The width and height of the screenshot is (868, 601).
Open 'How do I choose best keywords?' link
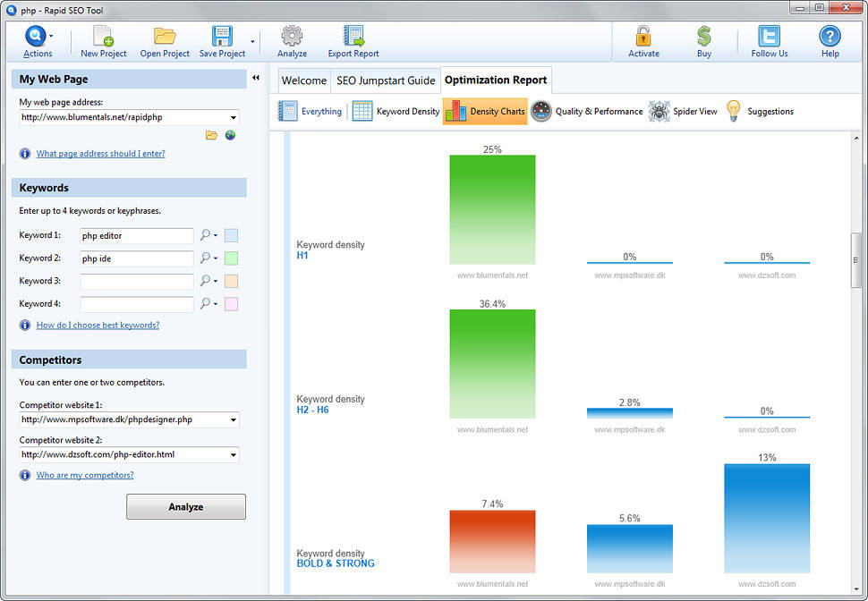[98, 326]
